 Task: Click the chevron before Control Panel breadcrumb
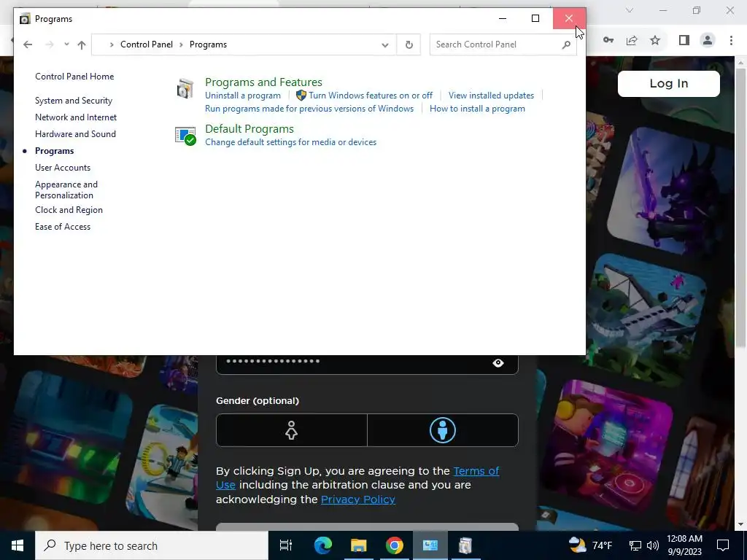112,44
